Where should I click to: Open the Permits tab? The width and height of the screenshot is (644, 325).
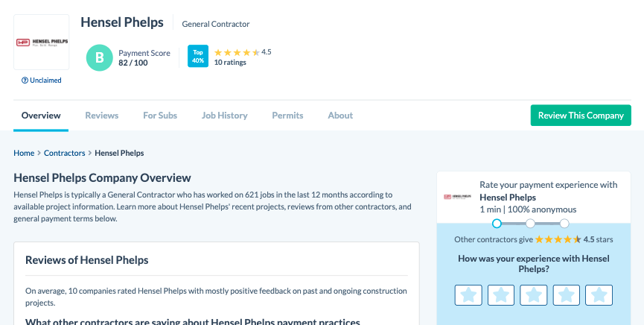tap(287, 116)
